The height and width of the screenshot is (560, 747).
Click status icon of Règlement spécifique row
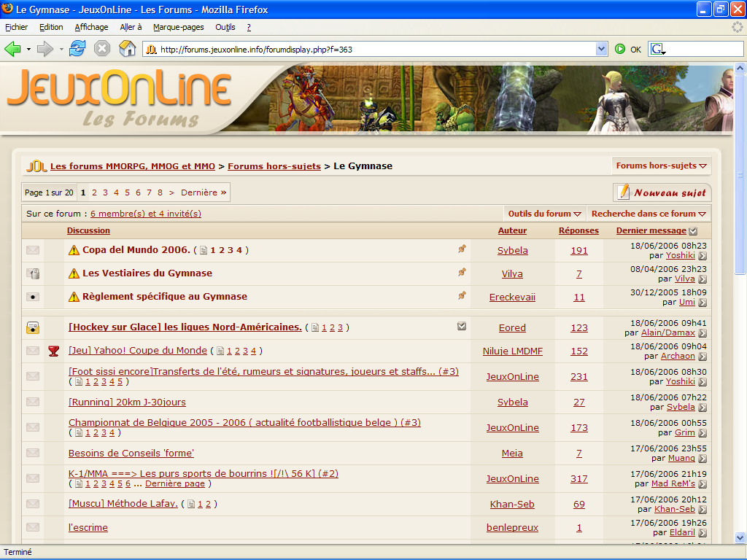(33, 297)
